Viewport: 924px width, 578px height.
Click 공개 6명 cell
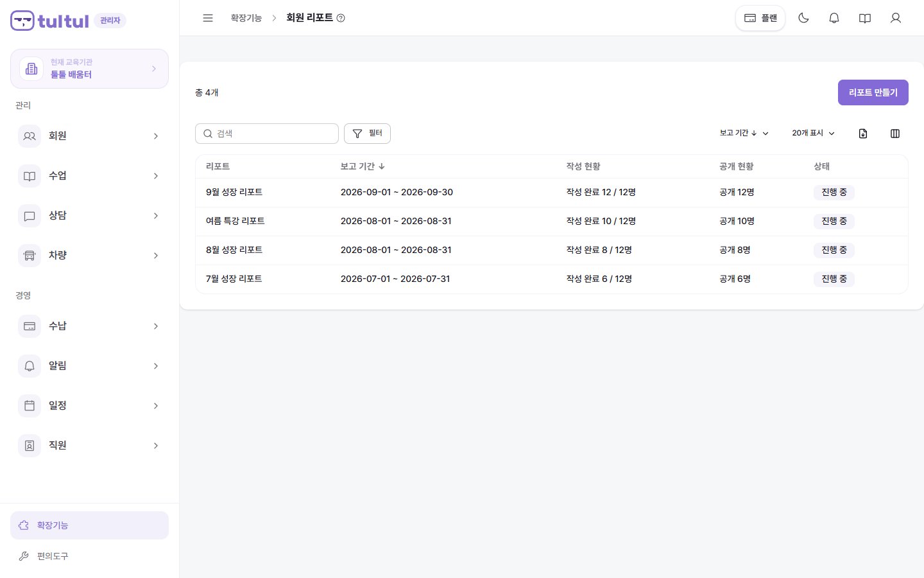[735, 279]
